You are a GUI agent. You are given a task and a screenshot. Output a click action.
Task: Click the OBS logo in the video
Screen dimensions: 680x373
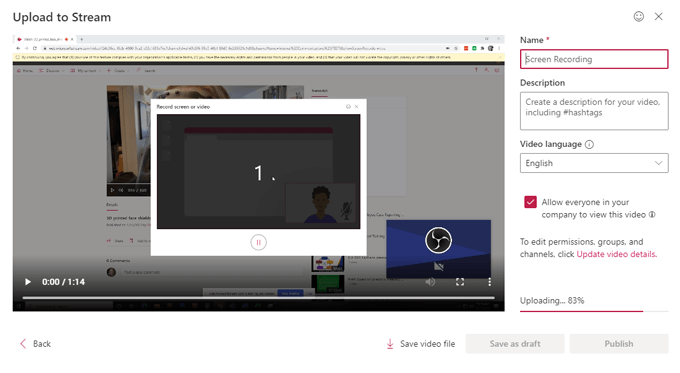pyautogui.click(x=438, y=240)
